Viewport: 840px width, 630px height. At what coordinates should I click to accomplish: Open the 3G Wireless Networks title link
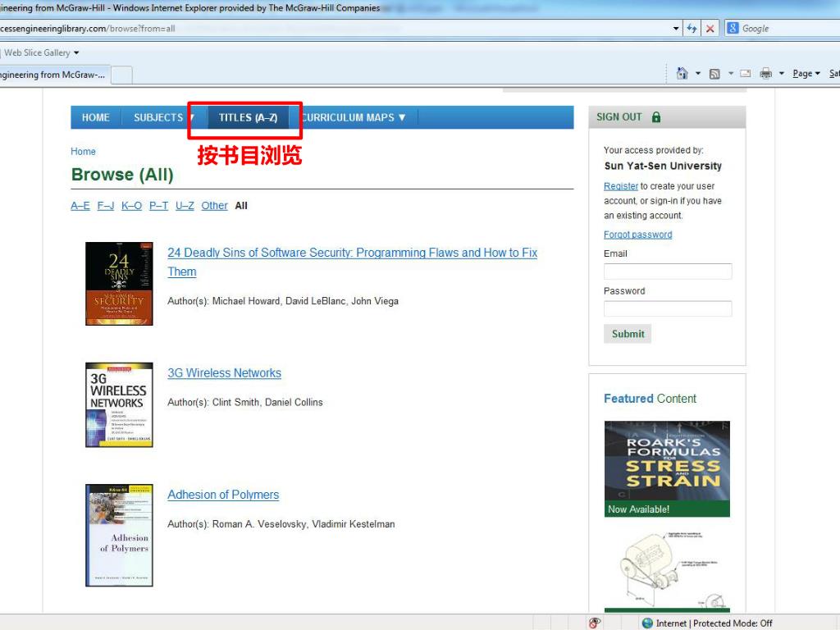point(225,373)
